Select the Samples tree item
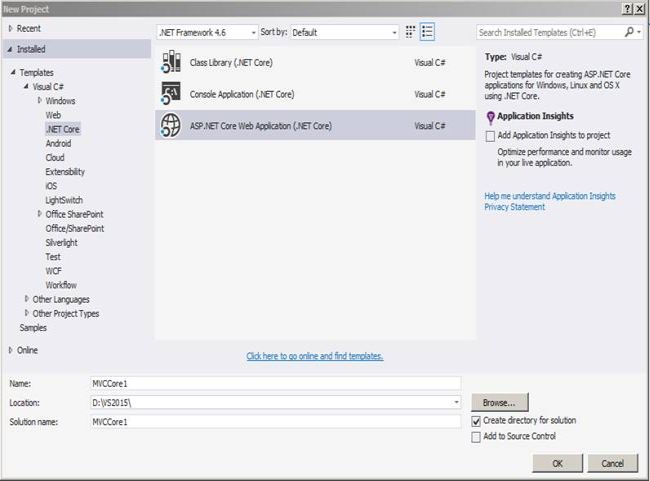This screenshot has height=481, width=650. tap(33, 328)
